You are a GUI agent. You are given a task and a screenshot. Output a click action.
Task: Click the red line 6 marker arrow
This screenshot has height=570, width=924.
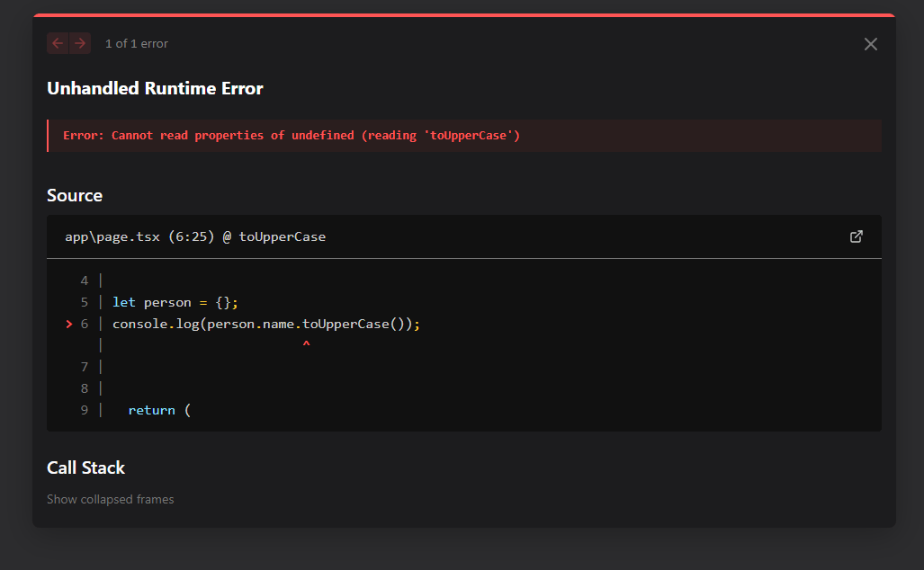point(69,324)
